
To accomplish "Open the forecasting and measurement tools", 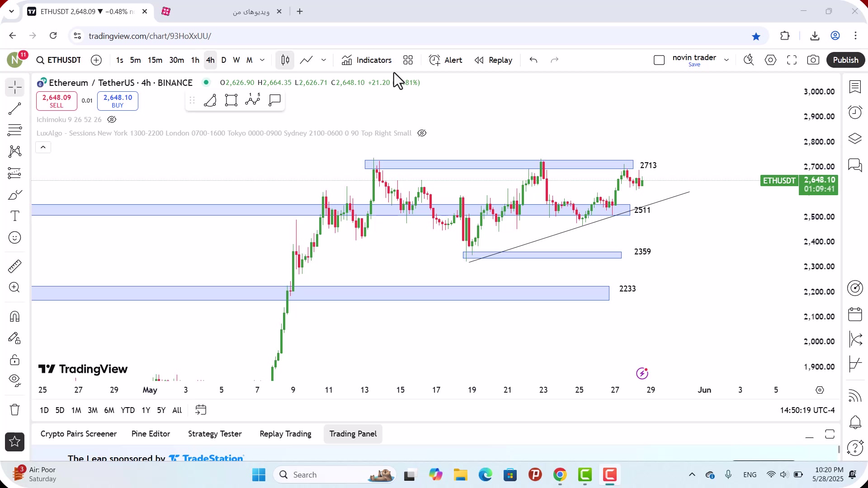I will pos(15,173).
